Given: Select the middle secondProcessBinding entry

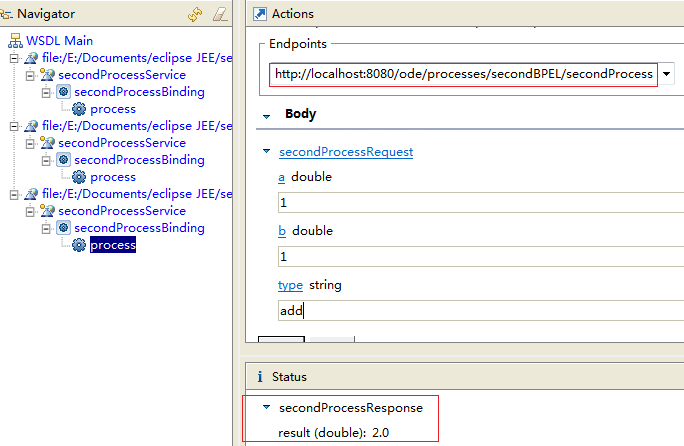Looking at the screenshot, I should pos(139,160).
